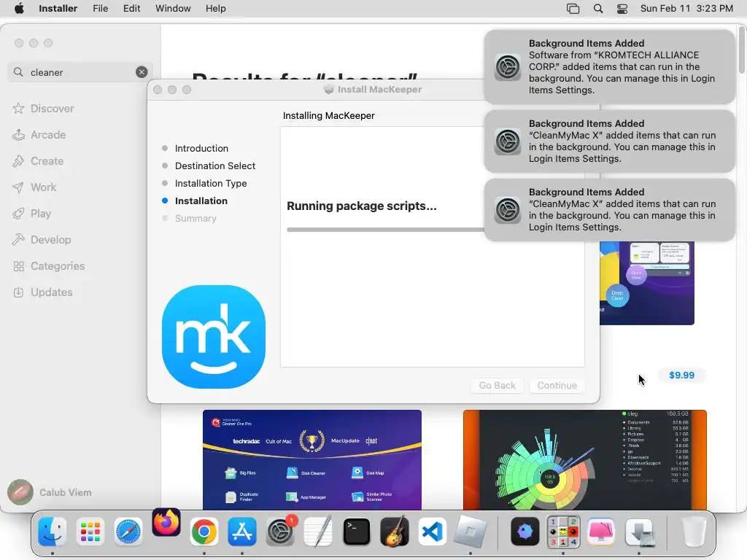747x560 pixels.
Task: Open the sunburst disk map thumbnail
Action: (x=584, y=460)
